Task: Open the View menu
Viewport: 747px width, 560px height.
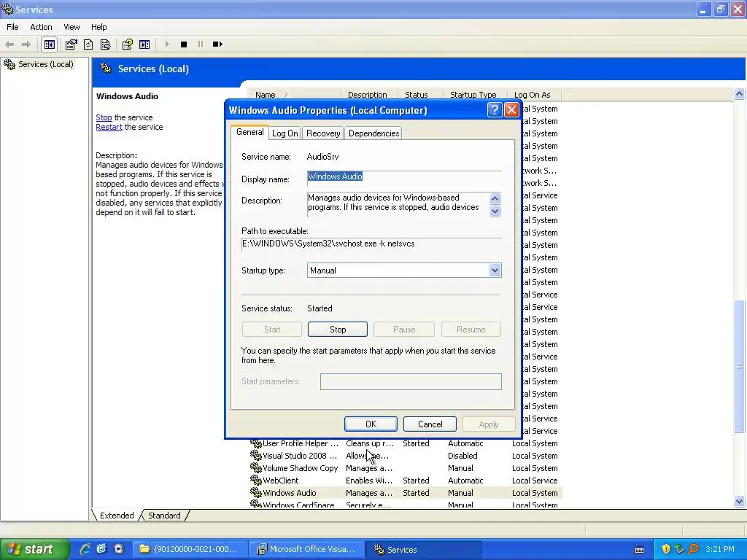Action: 71,27
